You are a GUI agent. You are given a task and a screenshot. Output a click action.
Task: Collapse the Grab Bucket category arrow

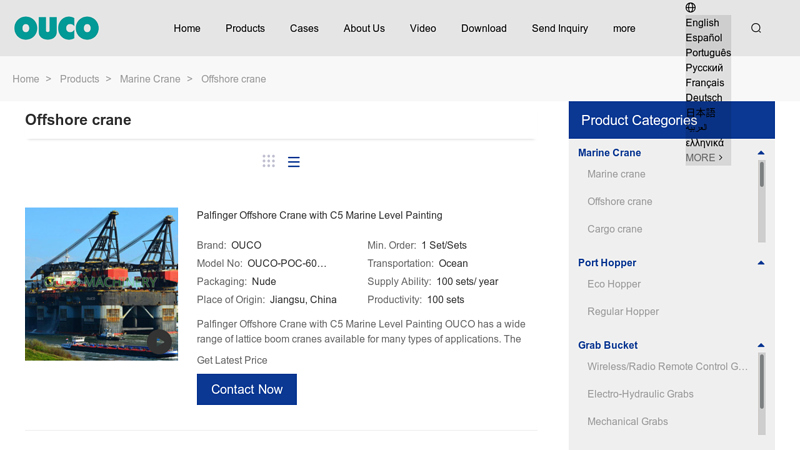(x=761, y=345)
